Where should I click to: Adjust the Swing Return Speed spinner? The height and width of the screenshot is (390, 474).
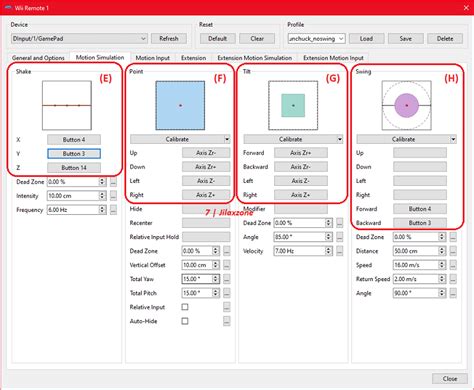point(442,279)
